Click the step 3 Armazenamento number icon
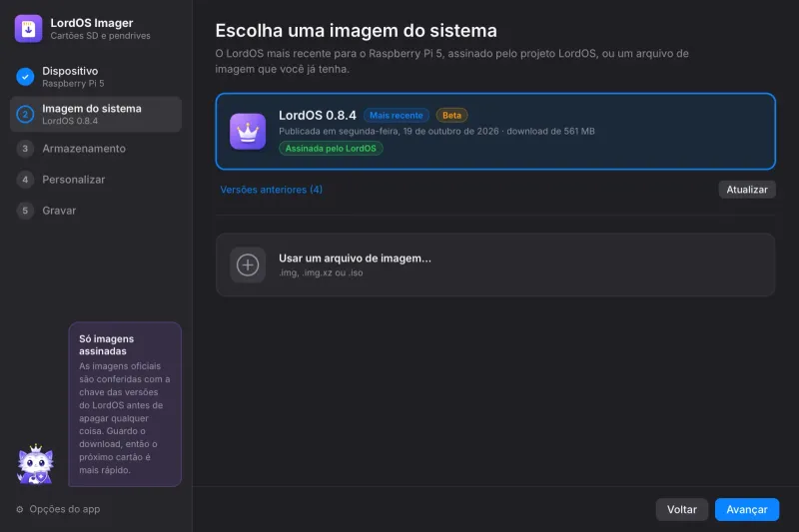Image resolution: width=799 pixels, height=532 pixels. pyautogui.click(x=25, y=149)
